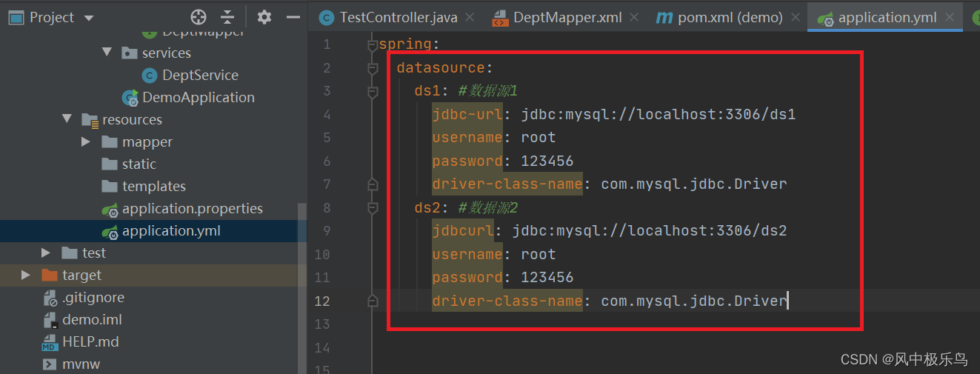
Task: Close the DeptMapper.xml tab
Action: [636, 18]
